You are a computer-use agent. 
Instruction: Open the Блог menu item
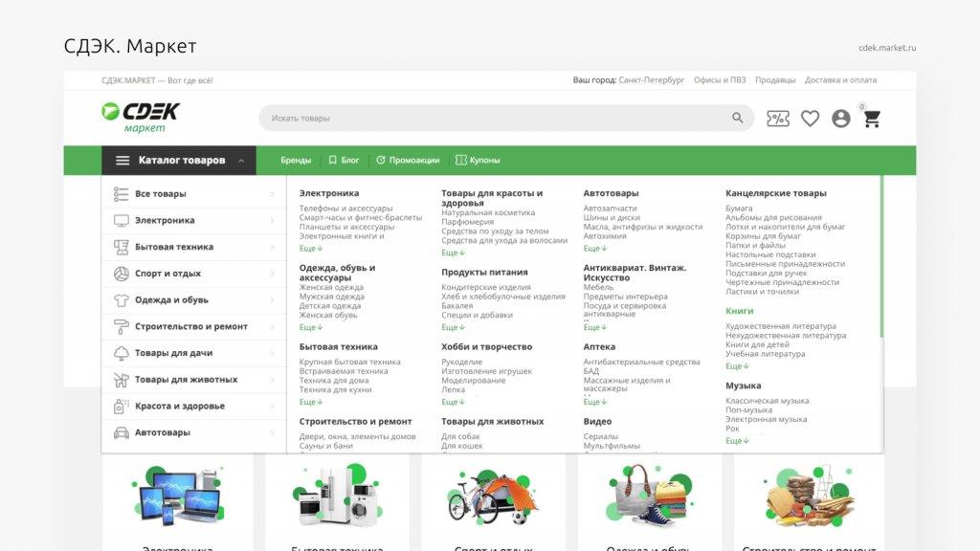pos(350,161)
